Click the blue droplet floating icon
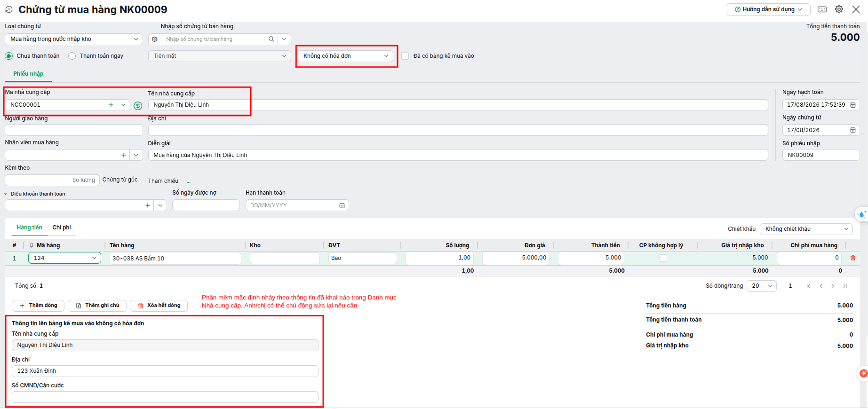 [x=862, y=214]
